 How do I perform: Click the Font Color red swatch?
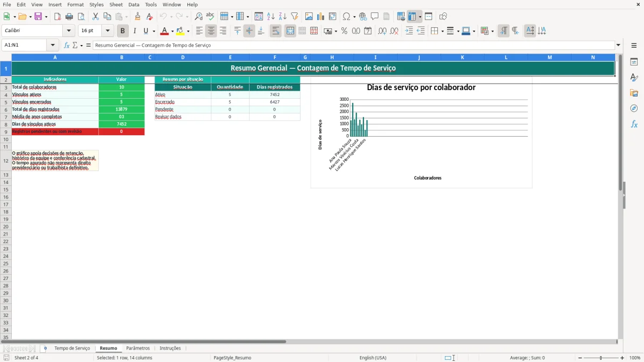click(165, 31)
